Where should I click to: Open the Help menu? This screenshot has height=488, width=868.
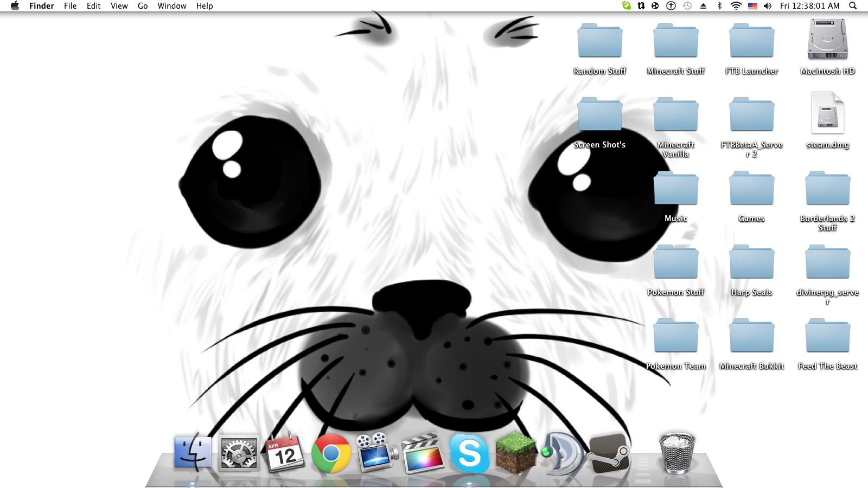point(205,6)
